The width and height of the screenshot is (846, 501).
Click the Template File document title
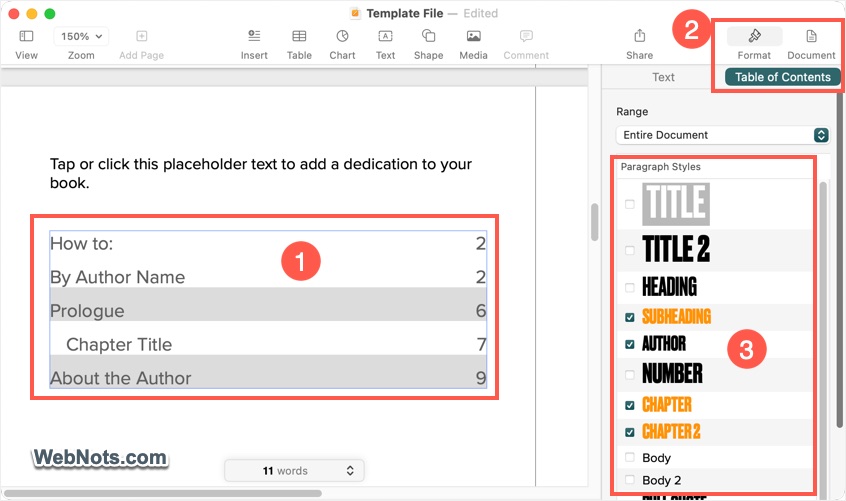[x=405, y=13]
